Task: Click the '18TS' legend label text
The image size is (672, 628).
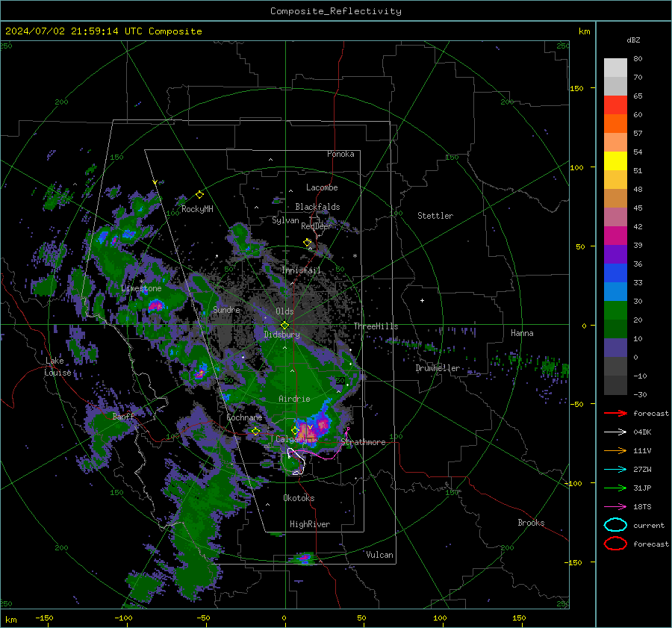Action: 642,507
